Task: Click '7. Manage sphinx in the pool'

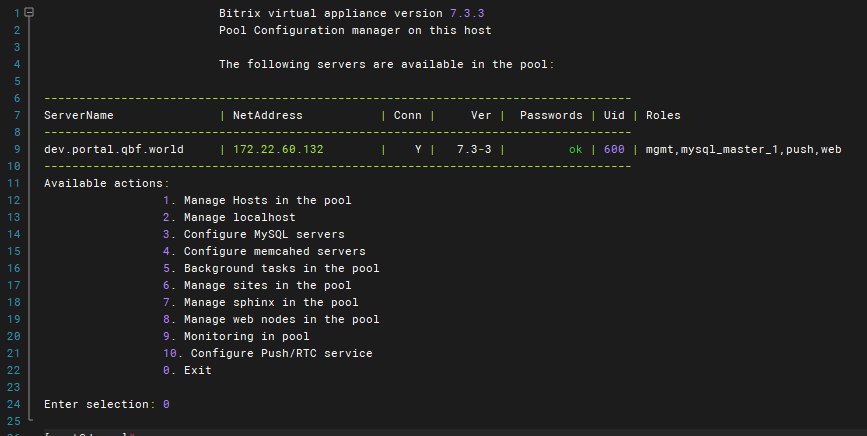Action: pyautogui.click(x=261, y=302)
